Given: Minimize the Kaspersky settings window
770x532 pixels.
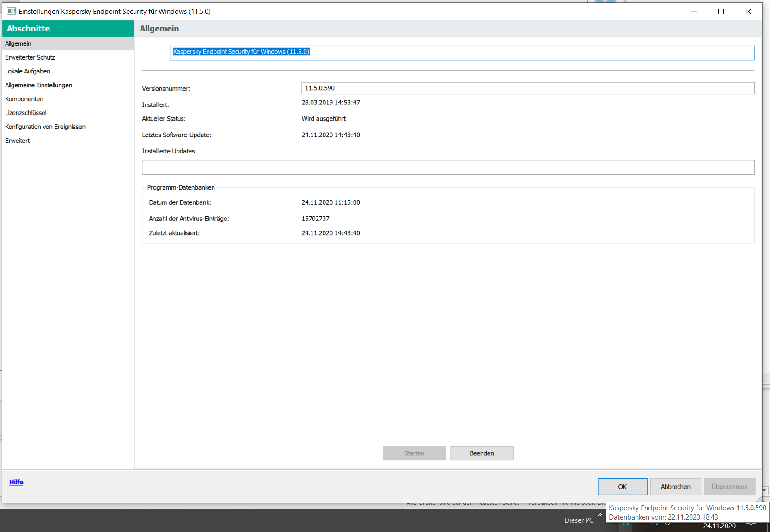Looking at the screenshot, I should (x=694, y=12).
